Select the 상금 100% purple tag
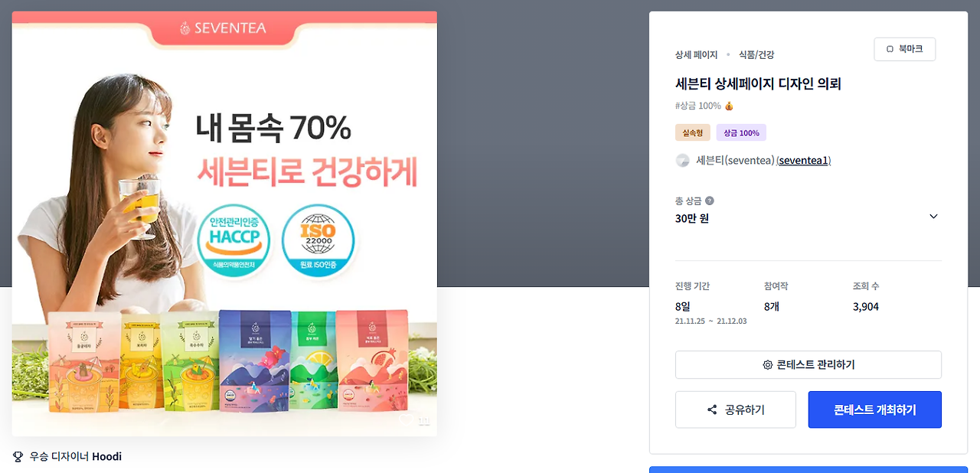Viewport: 980px width, 473px height. pyautogui.click(x=741, y=132)
